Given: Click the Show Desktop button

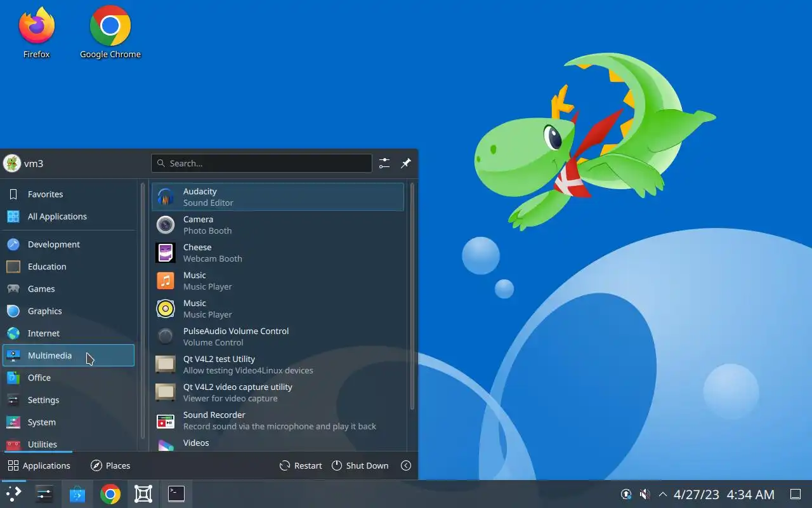Looking at the screenshot, I should click(795, 494).
